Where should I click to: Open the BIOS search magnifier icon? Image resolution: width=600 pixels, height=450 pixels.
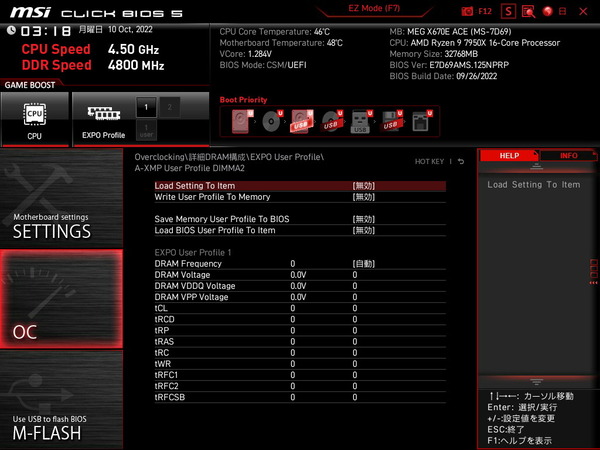(x=528, y=11)
